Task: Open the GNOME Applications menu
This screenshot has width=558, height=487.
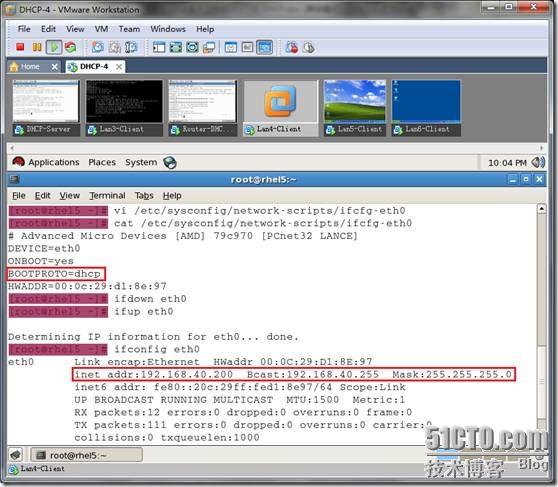Action: tap(46, 162)
